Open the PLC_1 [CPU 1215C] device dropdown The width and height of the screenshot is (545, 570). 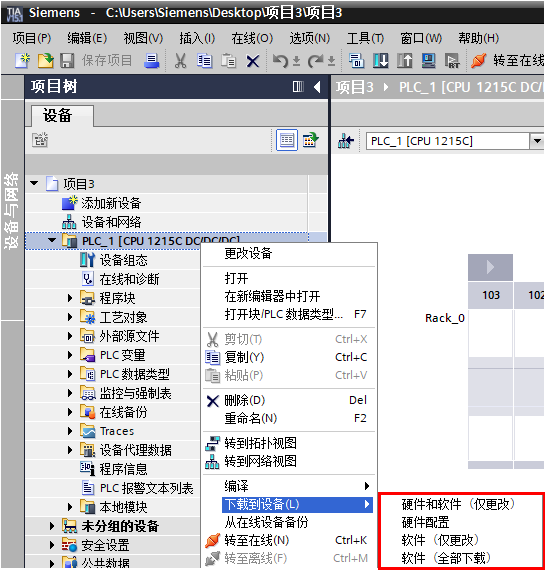click(537, 141)
